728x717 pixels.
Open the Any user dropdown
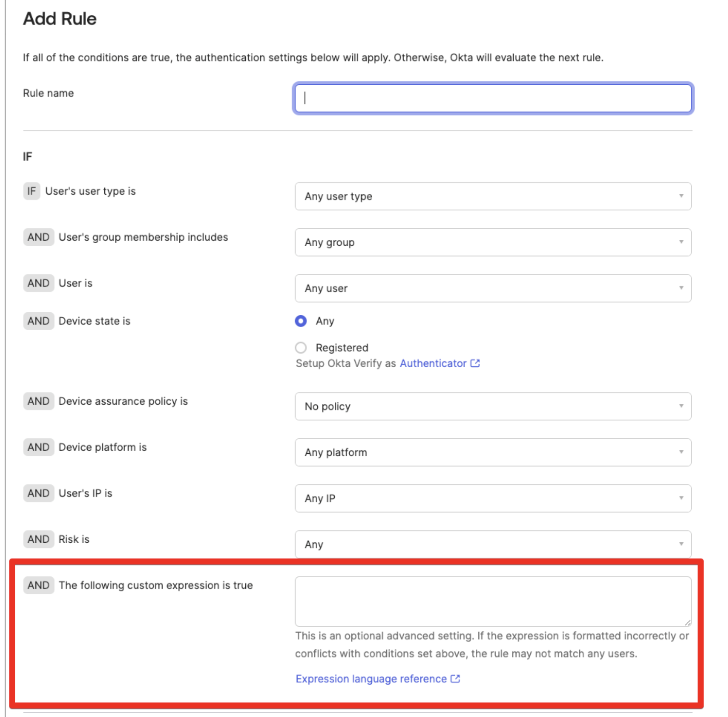(493, 288)
